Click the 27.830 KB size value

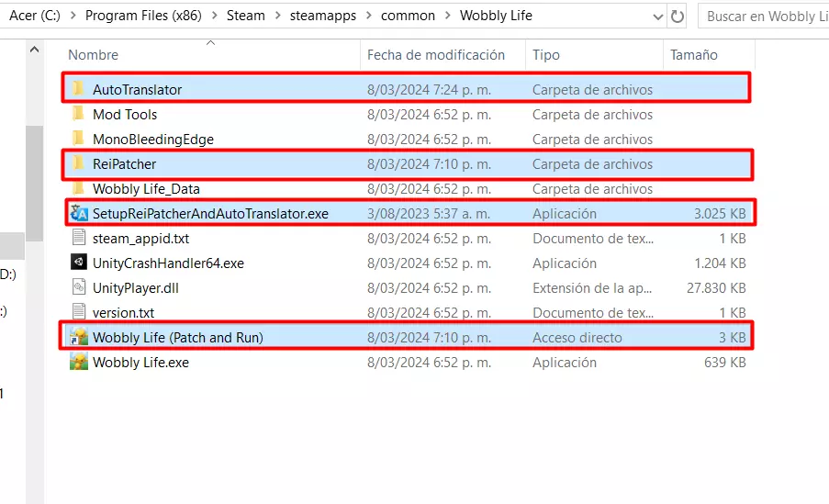pos(716,287)
